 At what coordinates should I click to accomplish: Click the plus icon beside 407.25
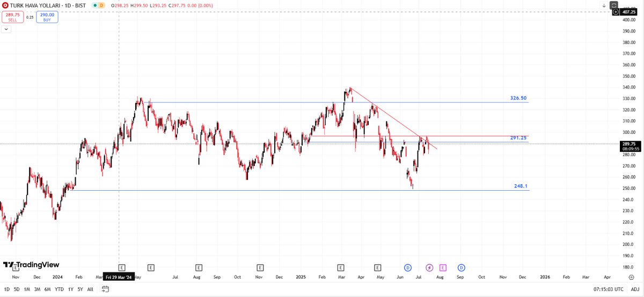pyautogui.click(x=614, y=11)
